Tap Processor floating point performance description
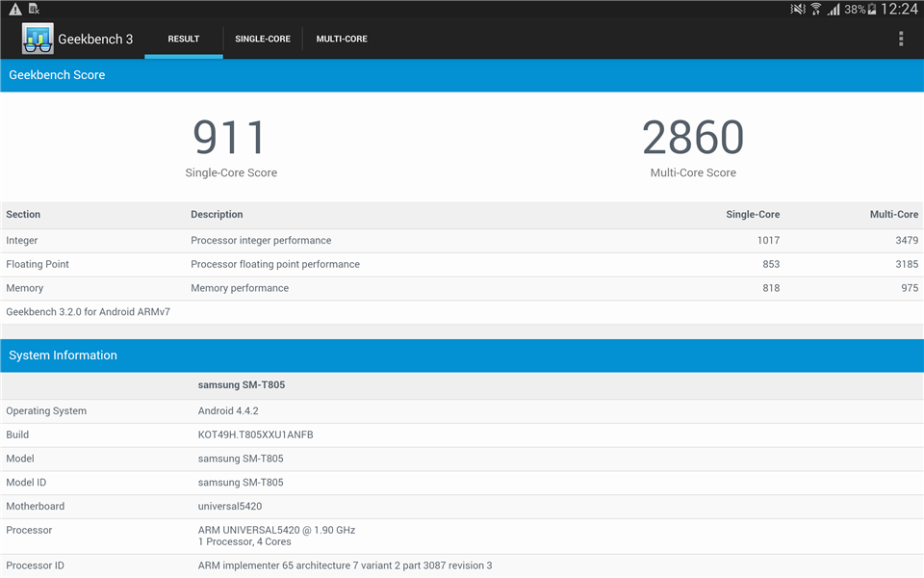Image resolution: width=924 pixels, height=578 pixels. click(x=275, y=264)
